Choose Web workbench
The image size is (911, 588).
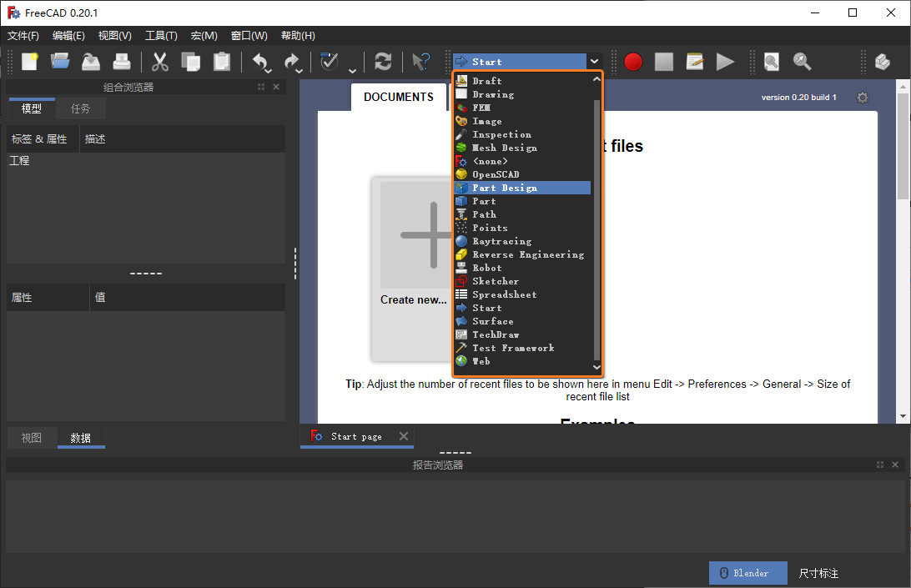(x=522, y=361)
